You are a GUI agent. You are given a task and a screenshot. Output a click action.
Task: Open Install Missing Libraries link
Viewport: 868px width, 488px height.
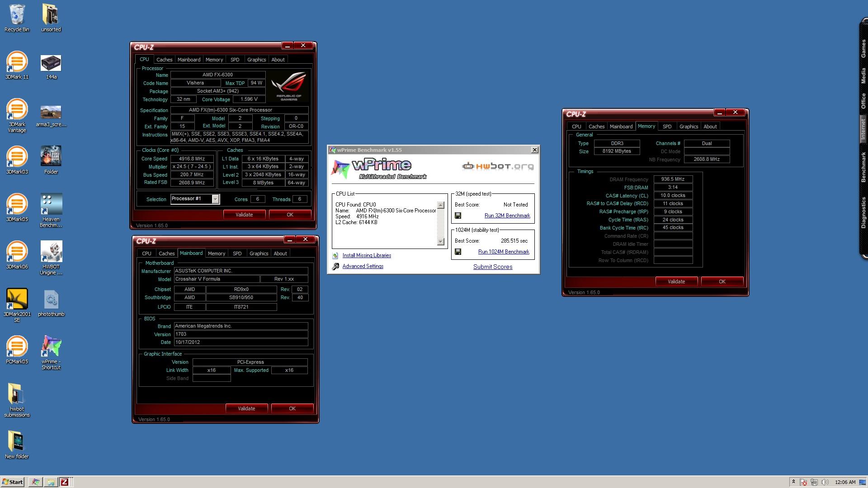[367, 255]
